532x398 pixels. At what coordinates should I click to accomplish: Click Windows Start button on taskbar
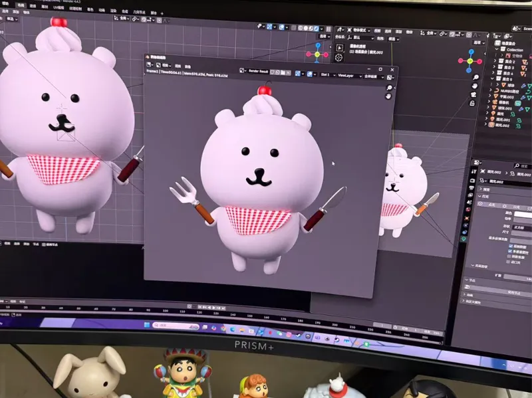[147, 325]
